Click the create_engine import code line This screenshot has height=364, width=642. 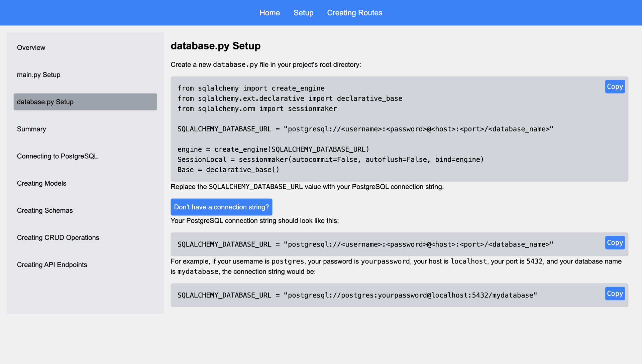point(251,88)
